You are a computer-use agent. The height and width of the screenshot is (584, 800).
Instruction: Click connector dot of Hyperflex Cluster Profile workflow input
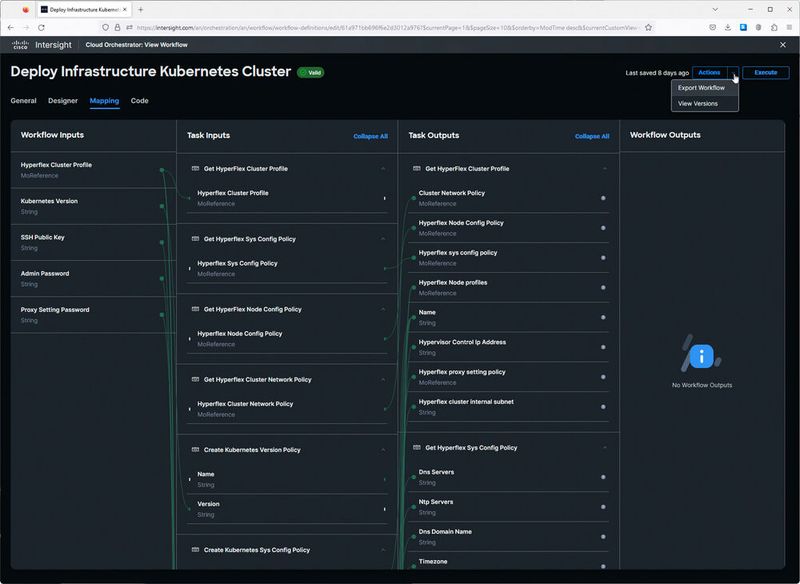162,170
